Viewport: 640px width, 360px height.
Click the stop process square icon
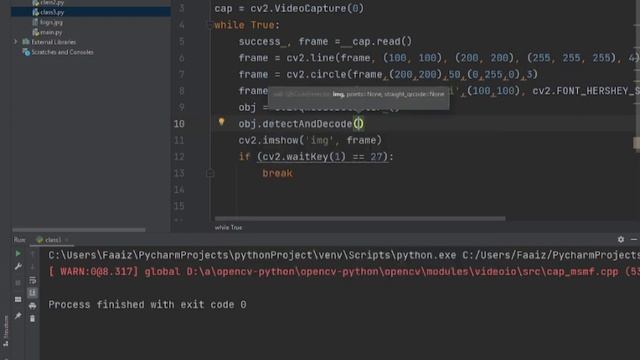click(x=18, y=282)
